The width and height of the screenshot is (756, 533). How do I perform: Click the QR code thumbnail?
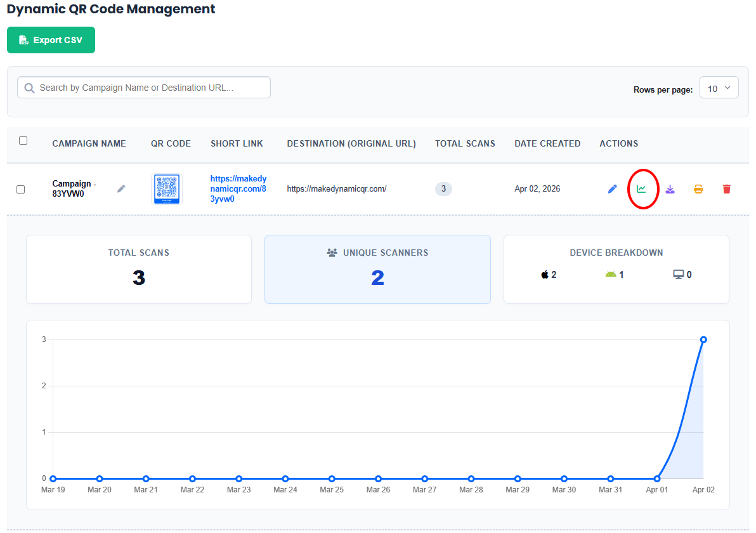(167, 189)
